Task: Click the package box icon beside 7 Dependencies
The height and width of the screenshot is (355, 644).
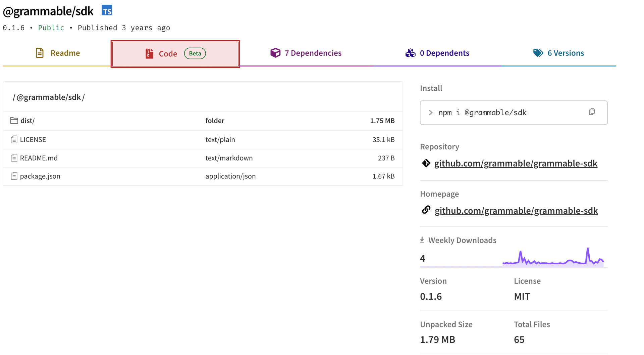Action: (x=275, y=53)
